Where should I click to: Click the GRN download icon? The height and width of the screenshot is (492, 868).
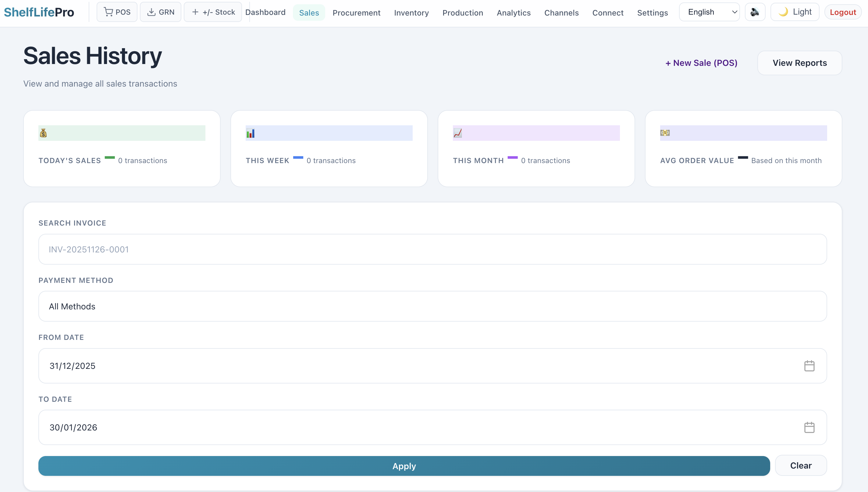coord(151,12)
